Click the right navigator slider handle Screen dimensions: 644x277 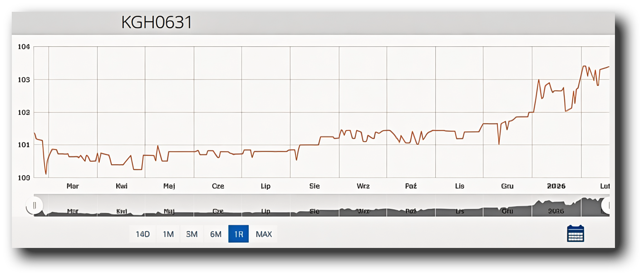click(x=608, y=206)
